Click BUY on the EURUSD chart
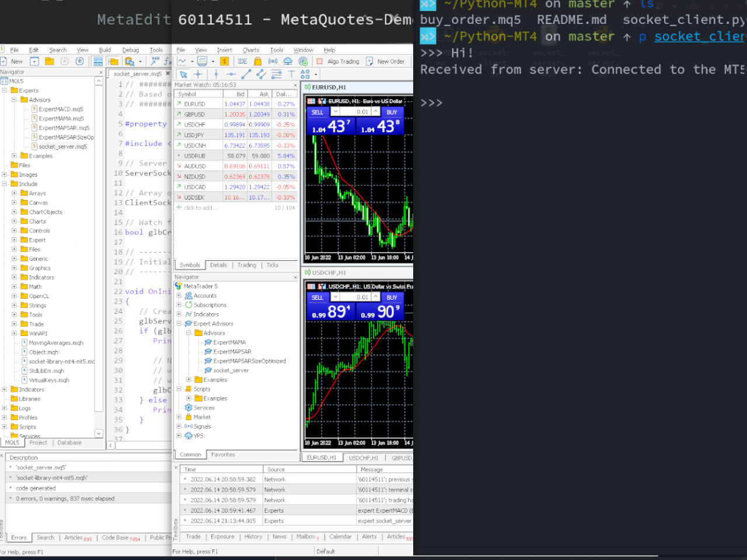 pos(392,112)
